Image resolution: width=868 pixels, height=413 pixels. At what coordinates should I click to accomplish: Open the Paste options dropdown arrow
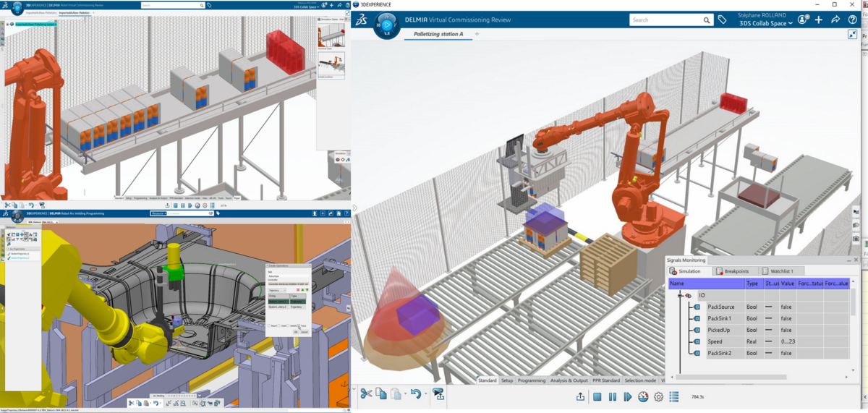(405, 394)
